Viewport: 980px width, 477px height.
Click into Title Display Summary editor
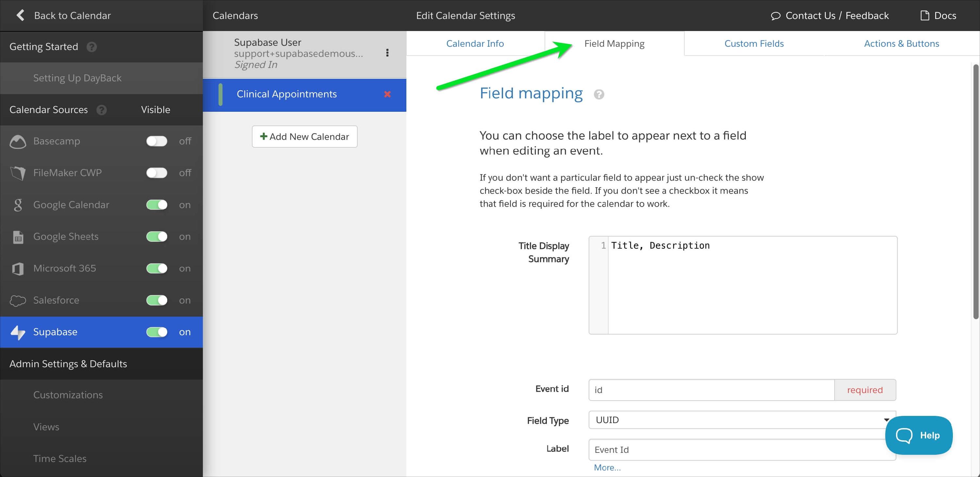pos(743,285)
